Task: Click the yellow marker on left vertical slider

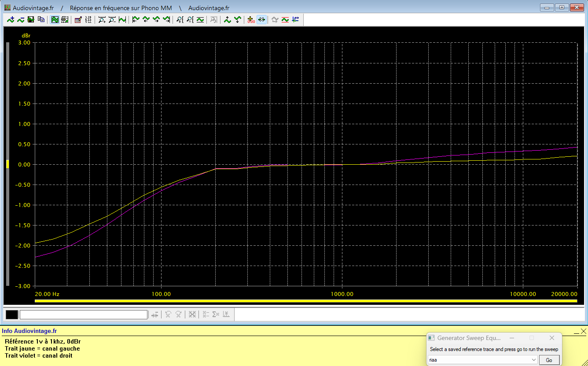Action: (x=7, y=164)
